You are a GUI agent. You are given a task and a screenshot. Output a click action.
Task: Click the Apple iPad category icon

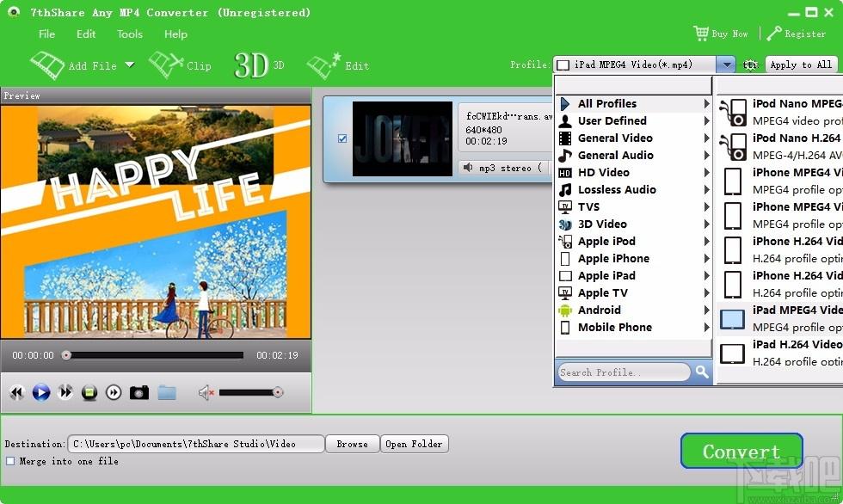pos(565,275)
